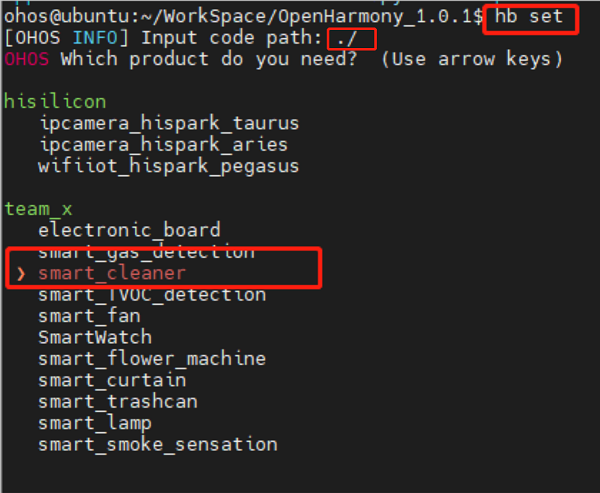Select the highlighted smart_cleaner entry

[x=112, y=272]
